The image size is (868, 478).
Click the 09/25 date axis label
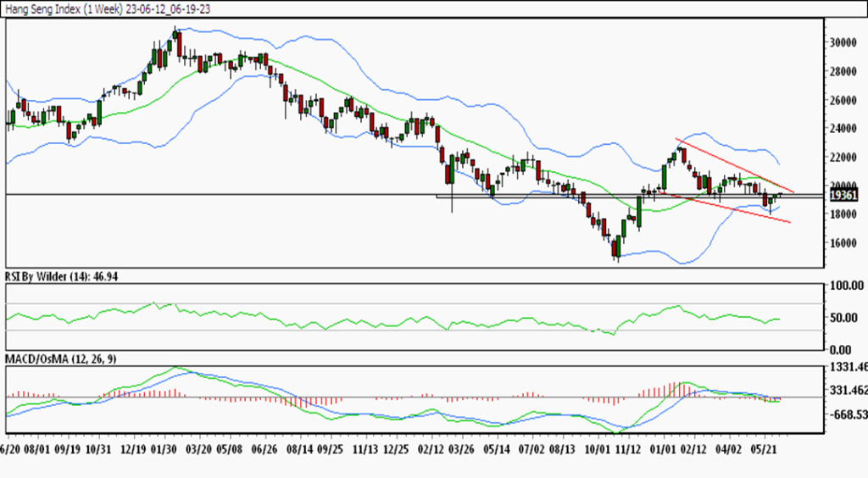(x=330, y=448)
